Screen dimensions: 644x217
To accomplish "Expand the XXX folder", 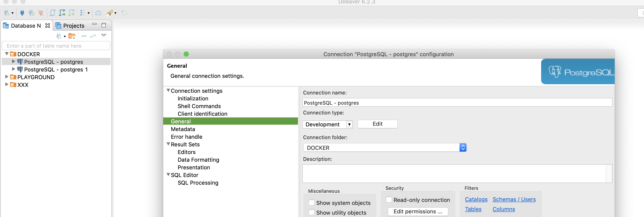I will tap(7, 84).
